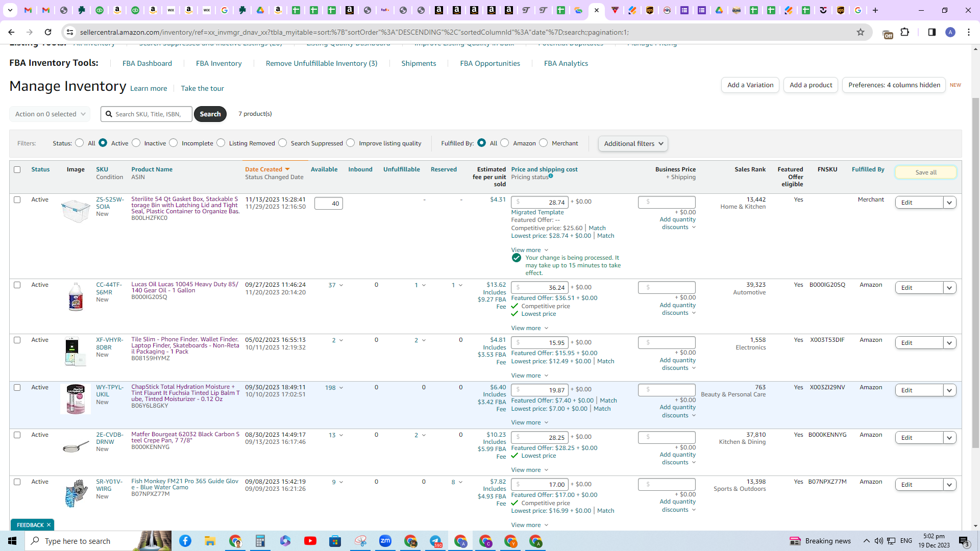Open Microsoft Store from the taskbar
Image resolution: width=980 pixels, height=551 pixels.
pyautogui.click(x=335, y=541)
